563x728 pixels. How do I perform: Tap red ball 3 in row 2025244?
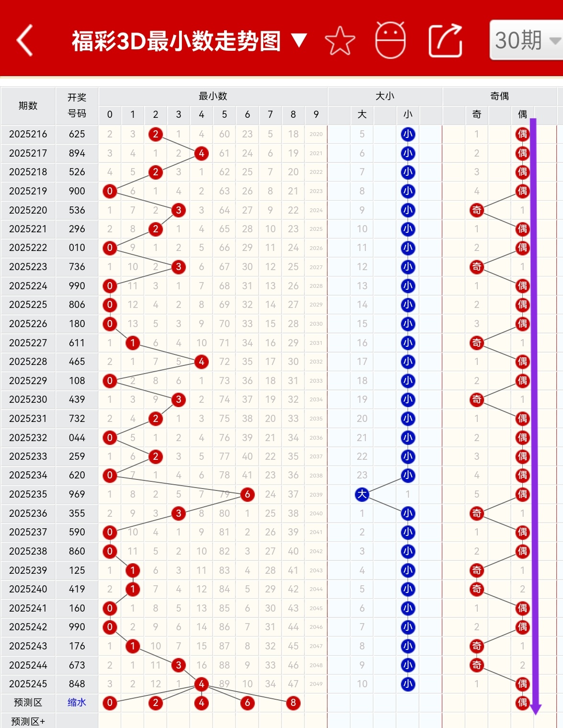click(x=179, y=665)
